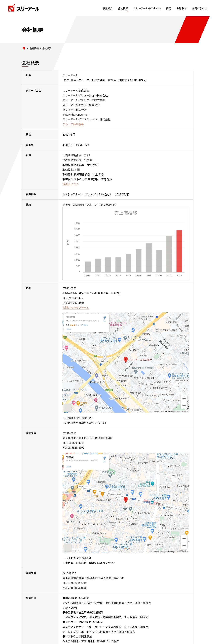The image size is (215, 644).
Task: Open the 会社情報 menu item in the header
Action: [123, 9]
